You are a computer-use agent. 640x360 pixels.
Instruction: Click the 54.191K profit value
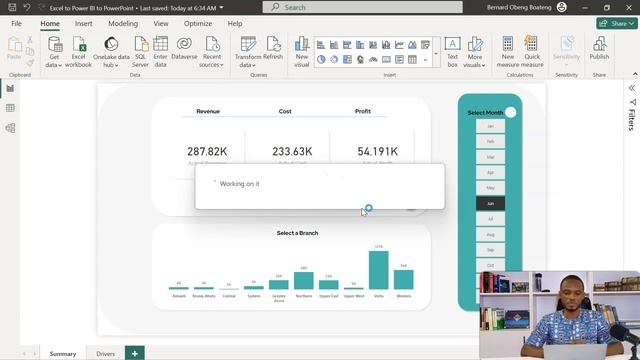378,151
